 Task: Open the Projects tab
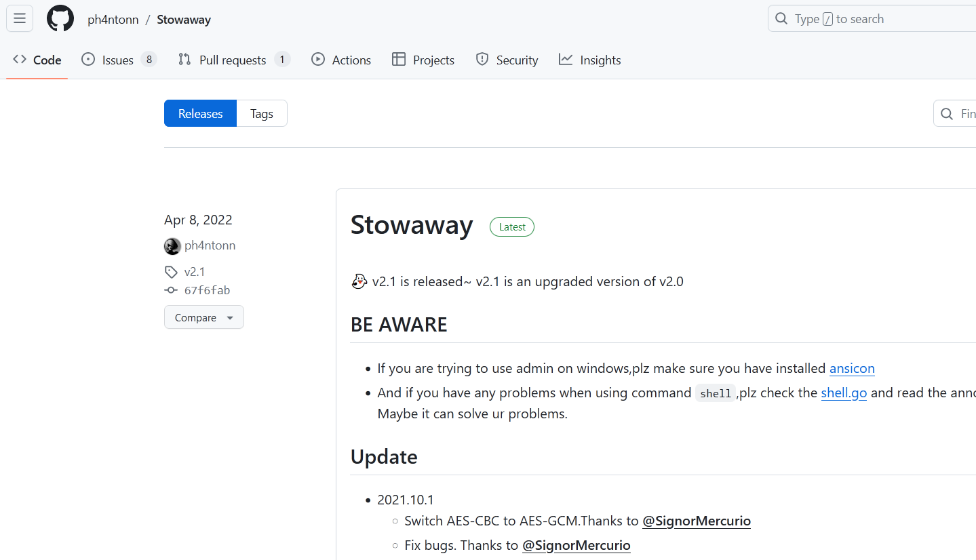(x=423, y=60)
